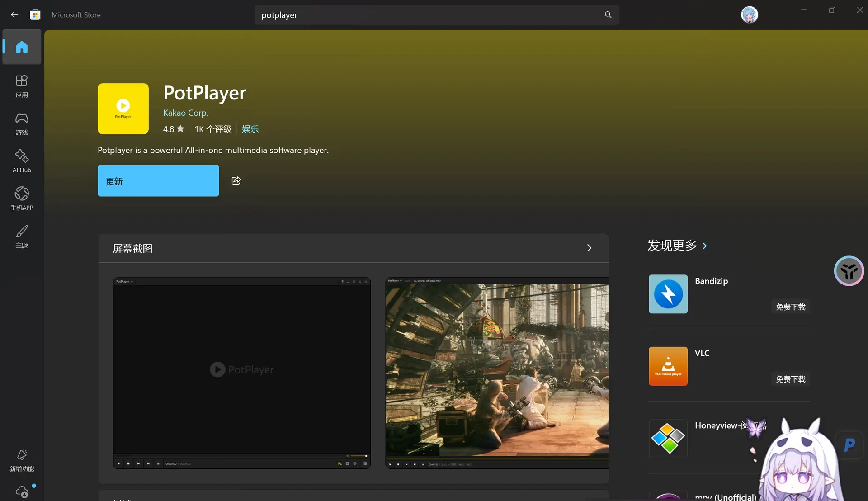The width and height of the screenshot is (868, 501).
Task: Click the share icon next to 更新
Action: point(236,181)
